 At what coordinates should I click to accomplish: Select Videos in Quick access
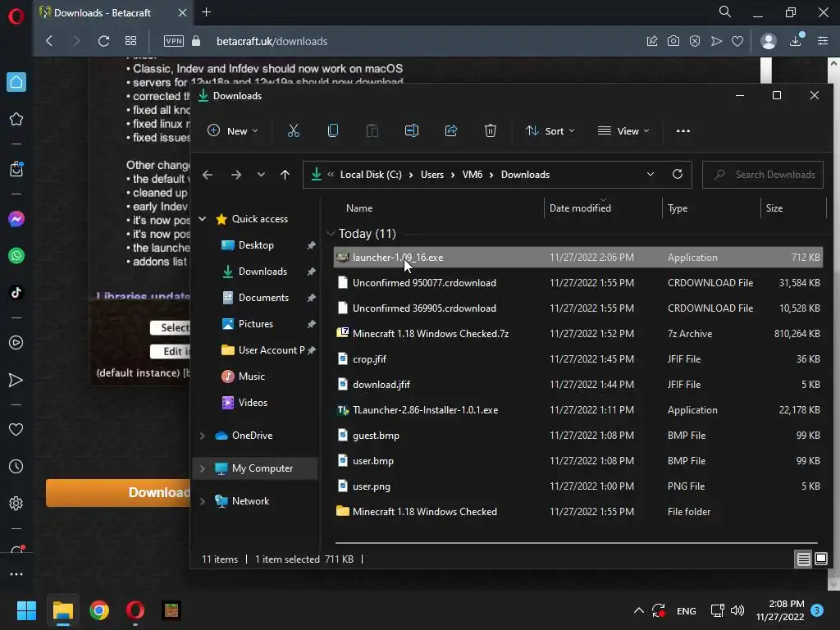(x=253, y=402)
